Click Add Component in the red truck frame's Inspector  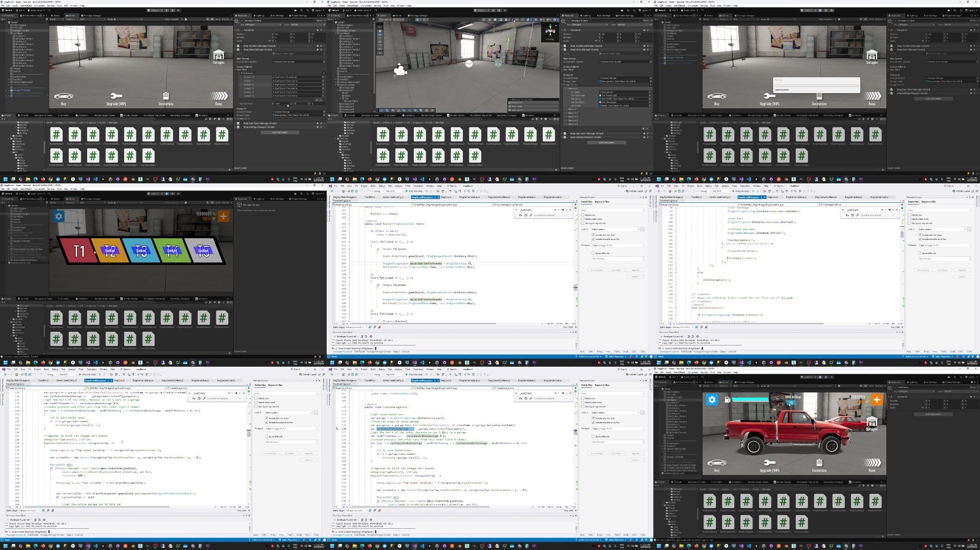(x=933, y=414)
